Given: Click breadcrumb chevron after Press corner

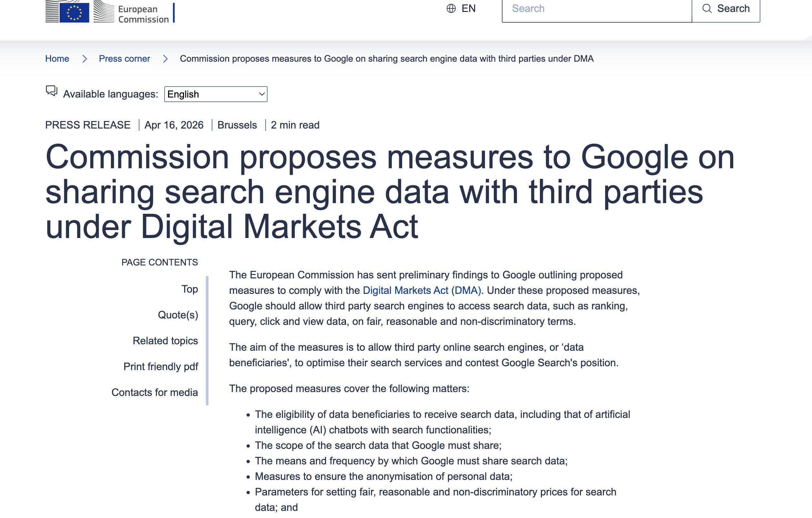Looking at the screenshot, I should (x=165, y=59).
